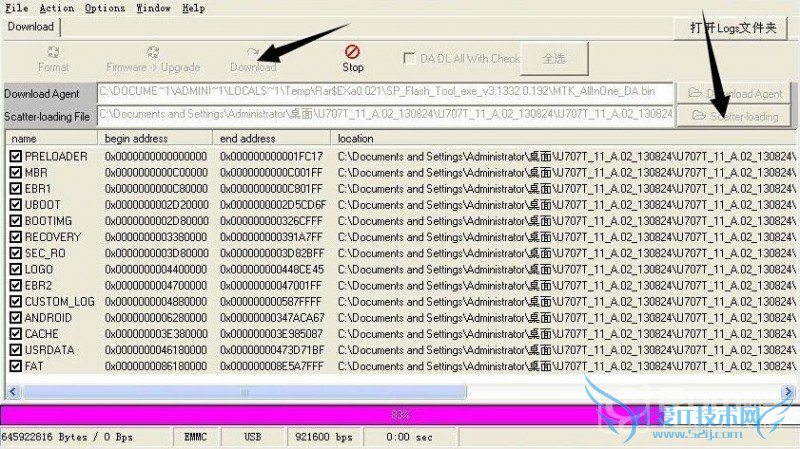
Task: Uncheck the MBR partition checkbox
Action: tap(15, 172)
